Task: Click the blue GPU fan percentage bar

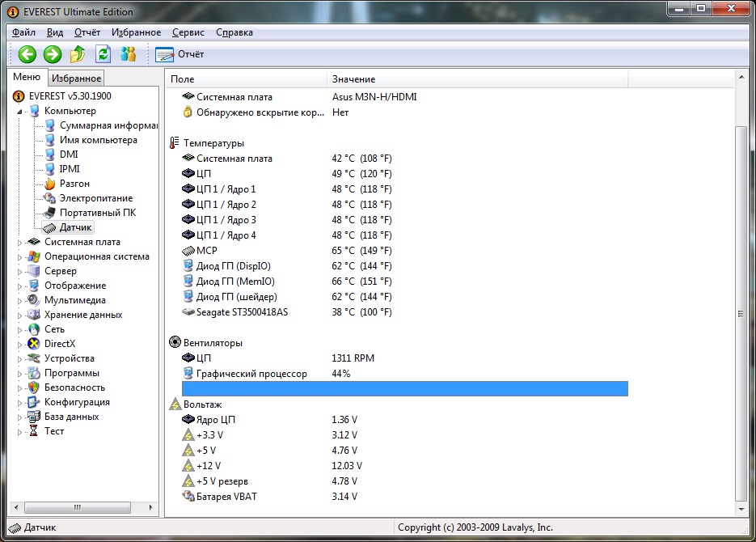Action: coord(405,388)
